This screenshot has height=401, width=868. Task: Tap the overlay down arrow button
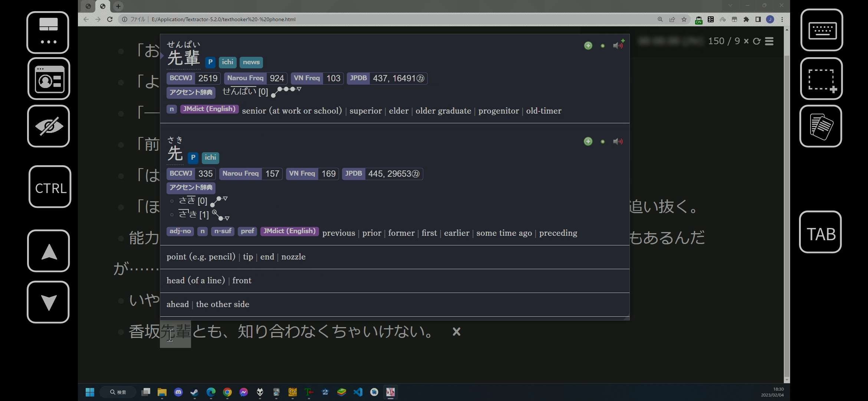pos(48,302)
